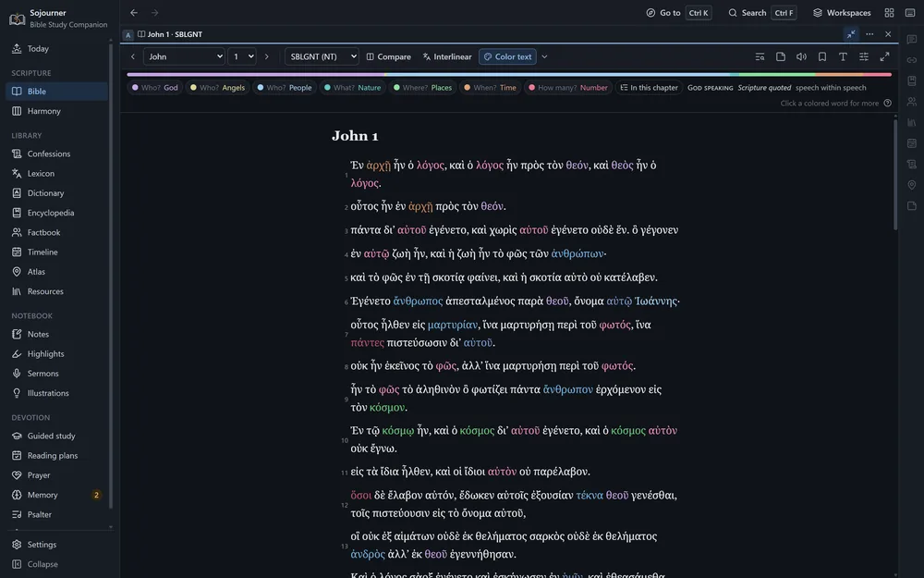Toggle the 'Who? People' color filter
Viewport: 924px width, 578px height.
pos(285,88)
